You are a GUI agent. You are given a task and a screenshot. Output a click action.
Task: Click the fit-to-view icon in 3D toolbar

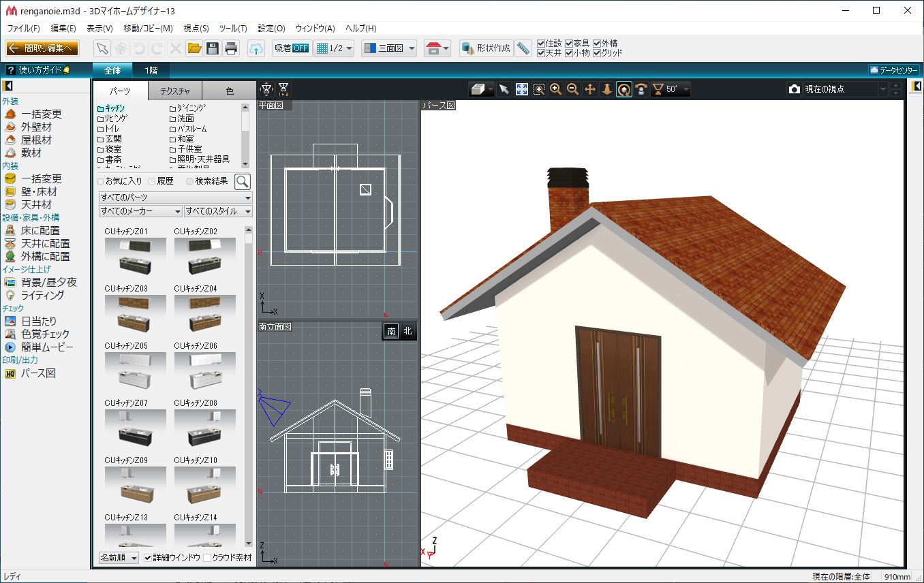[x=522, y=89]
